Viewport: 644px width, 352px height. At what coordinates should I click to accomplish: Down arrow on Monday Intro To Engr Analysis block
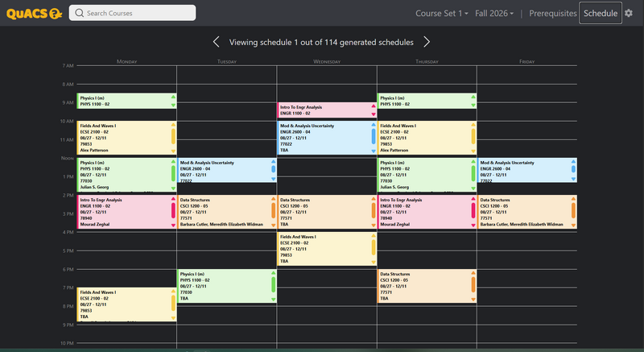coord(173,225)
